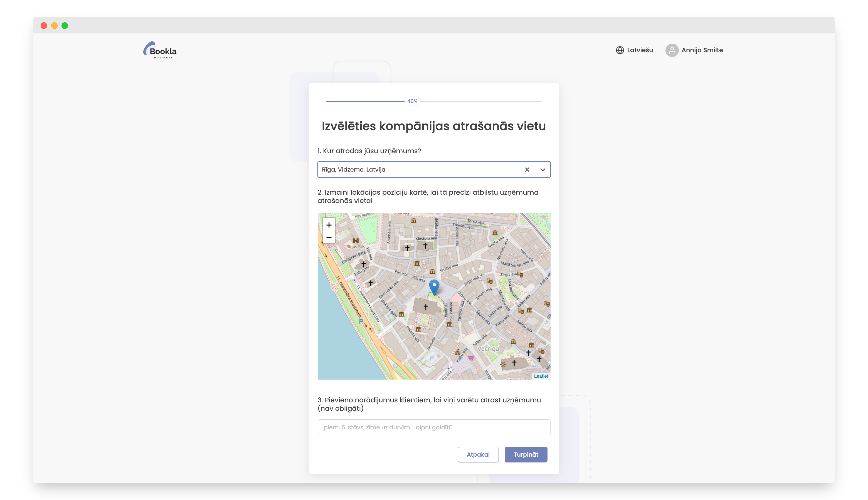Click the blue parking P icon by river

(x=361, y=322)
